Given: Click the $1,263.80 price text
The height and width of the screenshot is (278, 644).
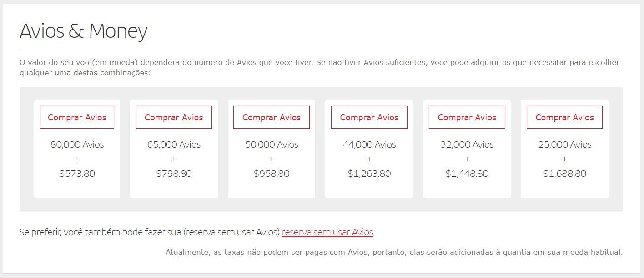Looking at the screenshot, I should (x=369, y=174).
